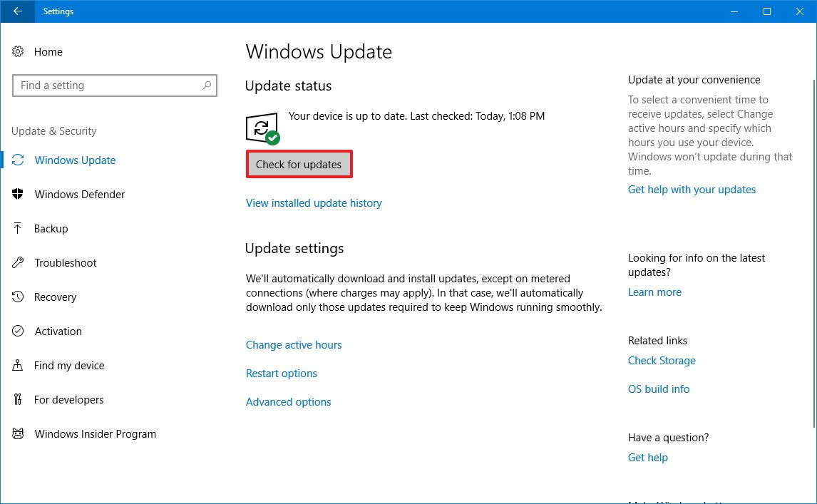The width and height of the screenshot is (817, 504).
Task: Click the Update & Security heading
Action: click(54, 131)
